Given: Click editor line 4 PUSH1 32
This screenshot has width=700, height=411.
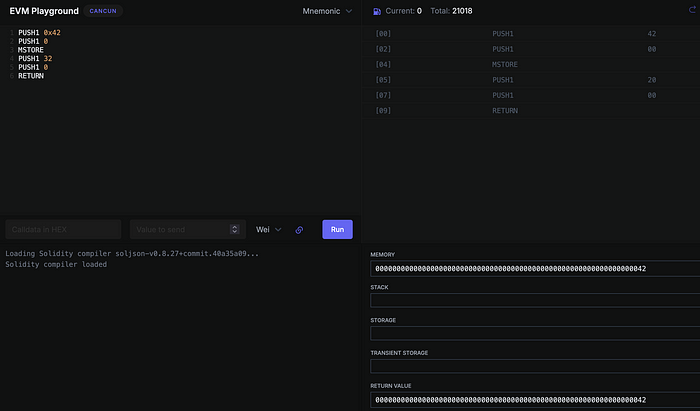Looking at the screenshot, I should (35, 58).
